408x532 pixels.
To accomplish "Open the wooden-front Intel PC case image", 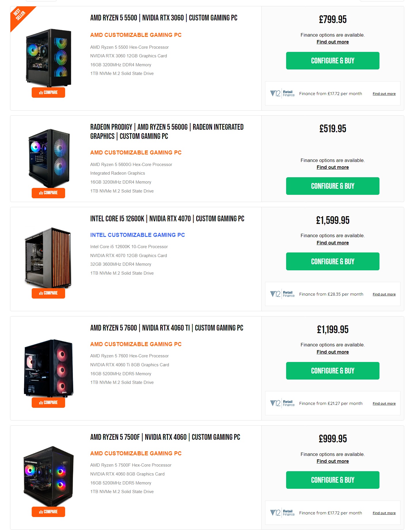I will [48, 258].
